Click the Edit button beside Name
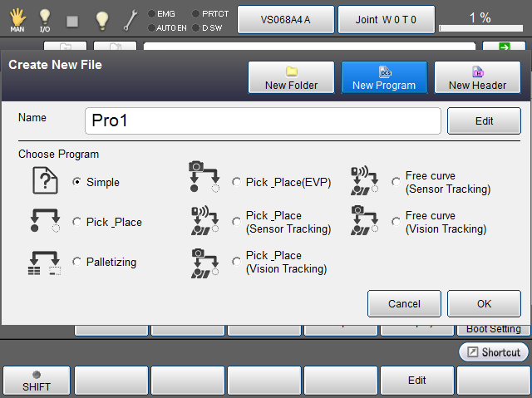Viewport: 532px width, 398px height. tap(484, 120)
